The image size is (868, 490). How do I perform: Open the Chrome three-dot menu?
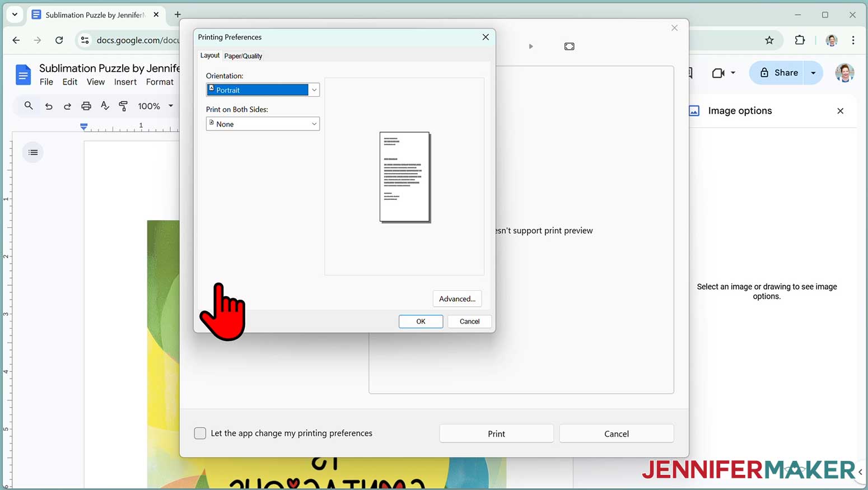click(x=853, y=40)
